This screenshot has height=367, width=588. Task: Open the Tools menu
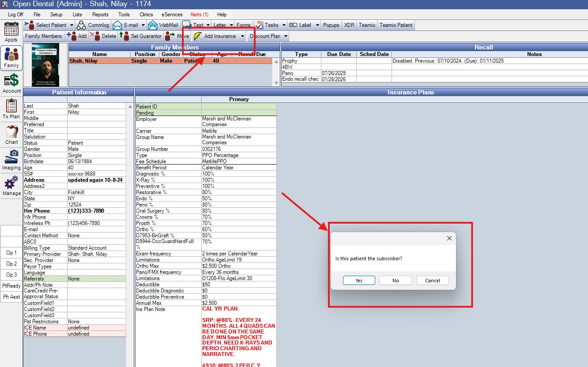coord(124,15)
